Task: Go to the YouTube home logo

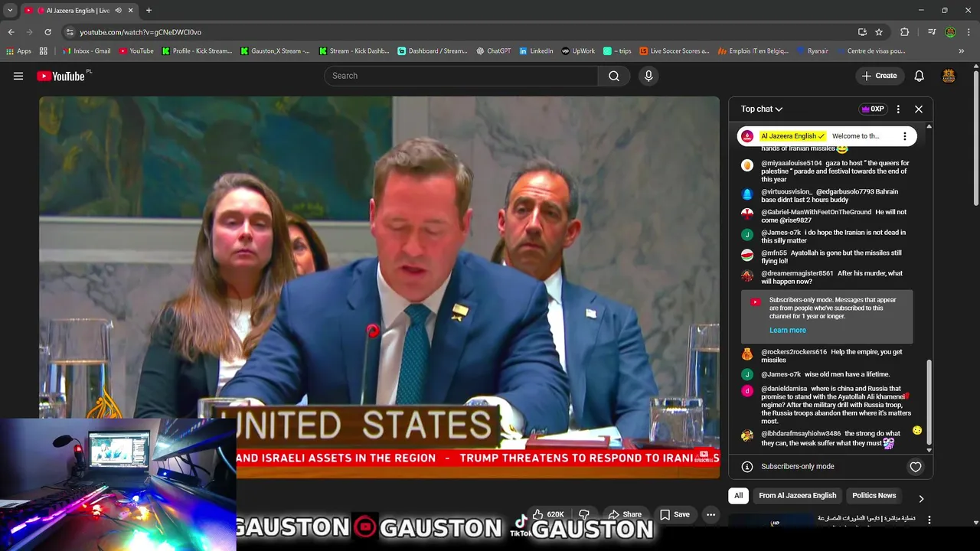Action: [61, 76]
